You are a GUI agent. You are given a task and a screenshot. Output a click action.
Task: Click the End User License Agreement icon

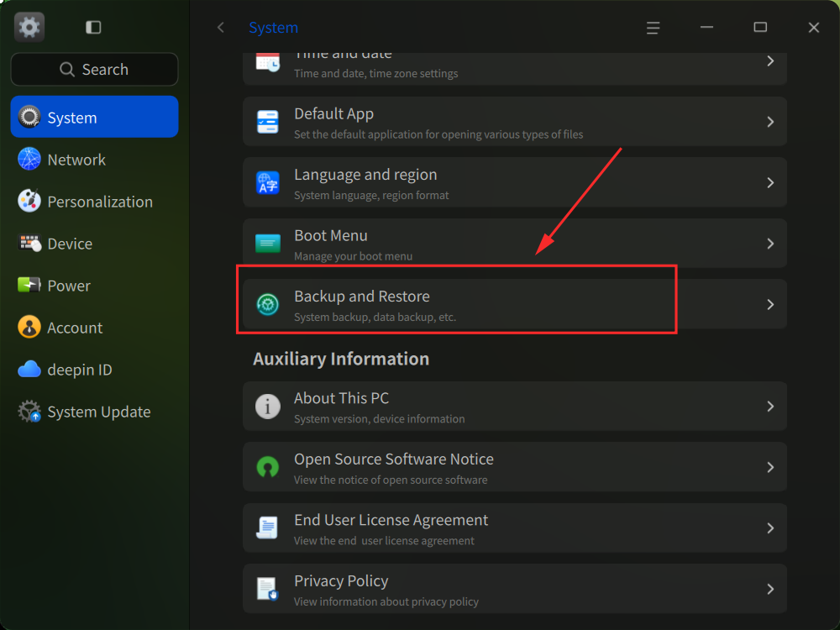[x=267, y=528]
